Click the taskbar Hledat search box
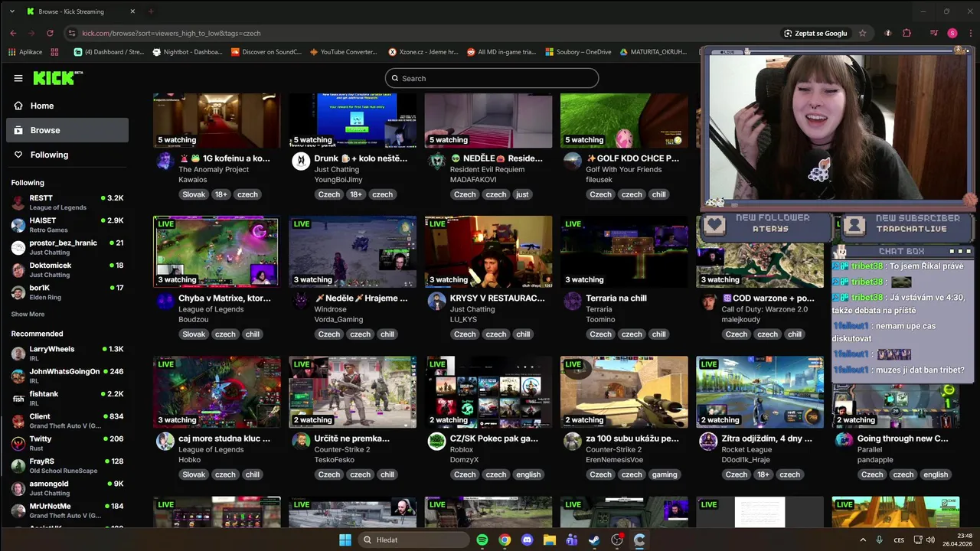The image size is (980, 551). click(x=413, y=540)
